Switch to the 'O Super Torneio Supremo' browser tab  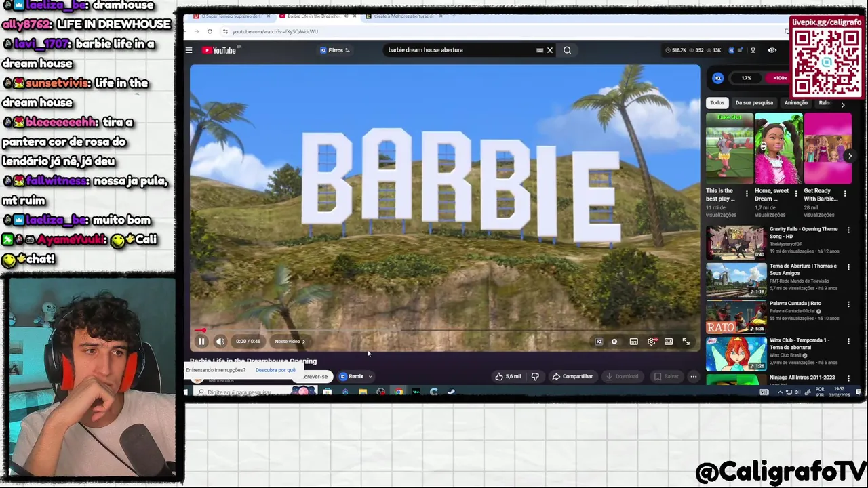pyautogui.click(x=231, y=16)
